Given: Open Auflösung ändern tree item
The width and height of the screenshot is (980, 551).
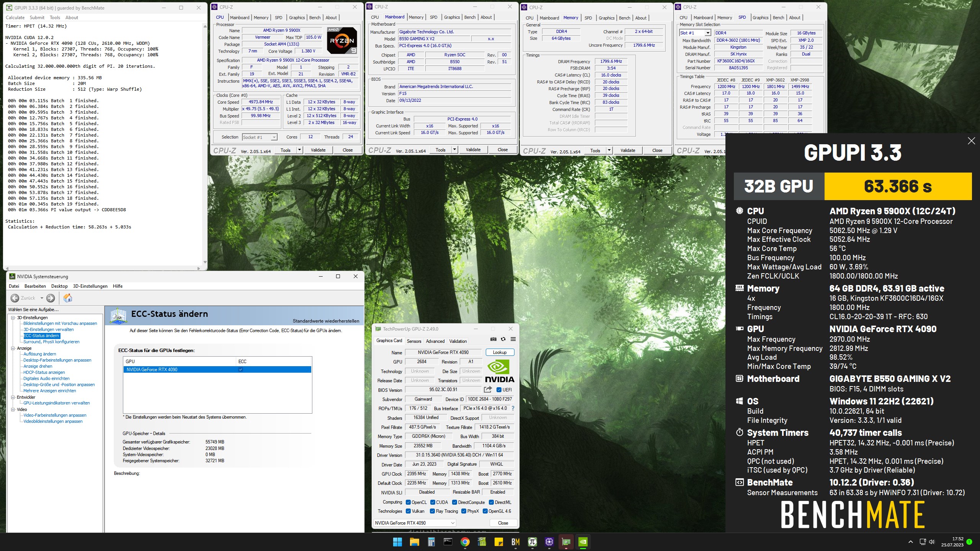Looking at the screenshot, I should [40, 354].
